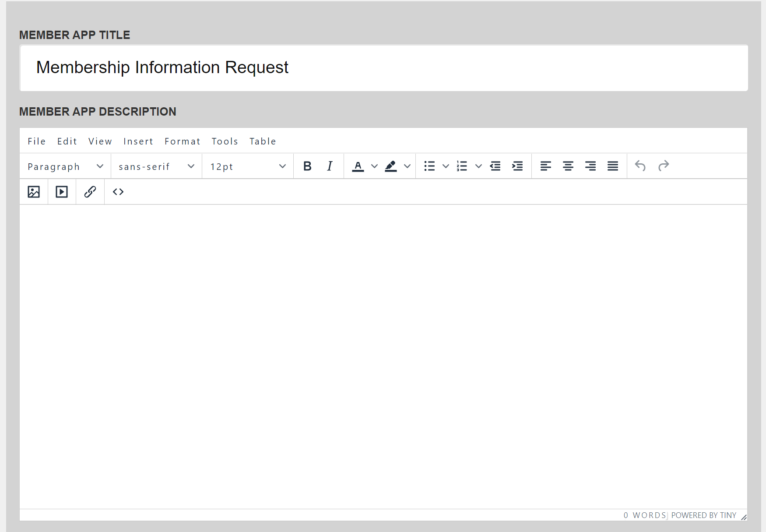This screenshot has width=766, height=532.
Task: Undo last change arrow icon
Action: [x=640, y=166]
